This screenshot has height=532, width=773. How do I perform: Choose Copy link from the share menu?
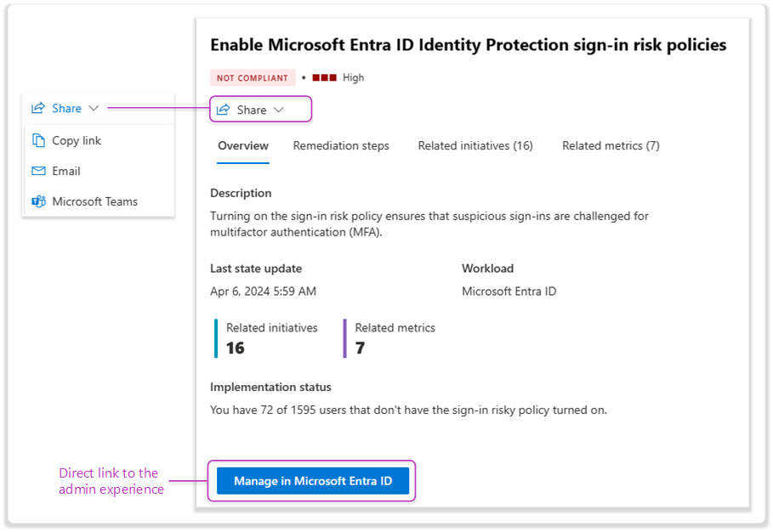77,140
